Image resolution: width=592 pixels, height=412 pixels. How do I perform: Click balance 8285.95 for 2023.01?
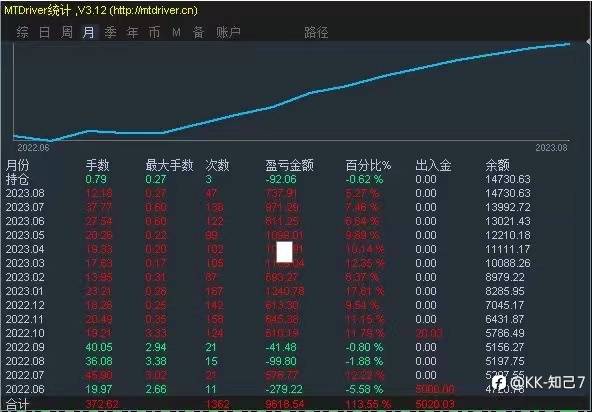(505, 291)
